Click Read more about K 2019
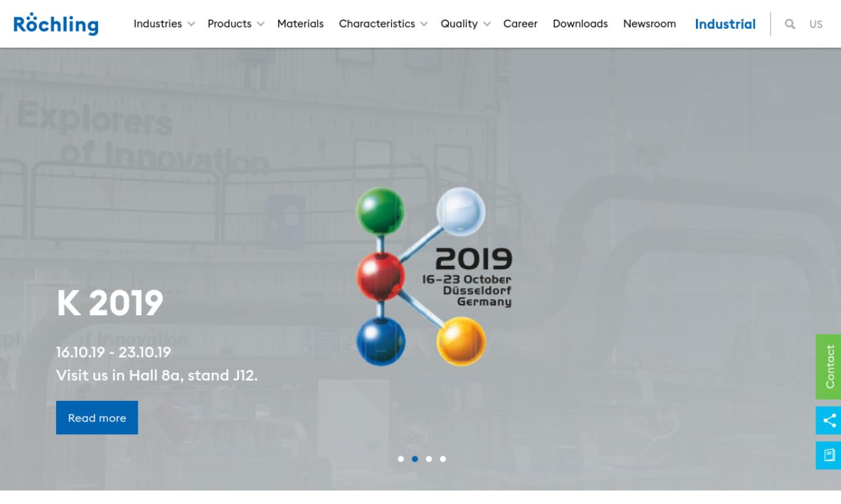841x504 pixels. coord(97,417)
